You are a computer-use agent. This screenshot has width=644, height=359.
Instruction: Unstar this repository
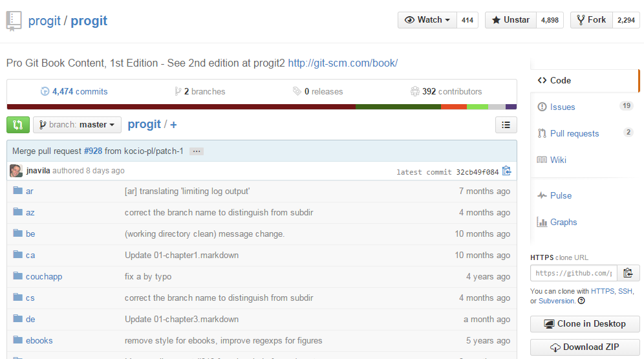(x=511, y=19)
